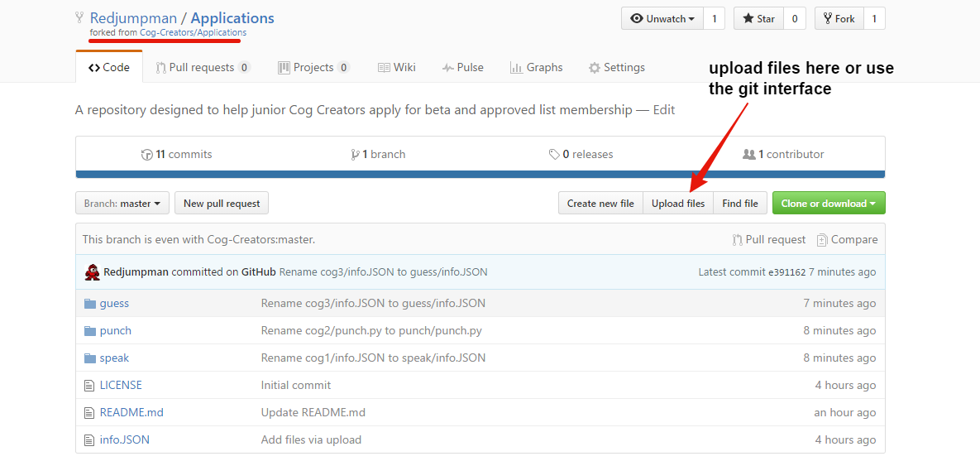Click the tag icon next to 0 releases
Screen dimensions: 980x461
point(554,155)
